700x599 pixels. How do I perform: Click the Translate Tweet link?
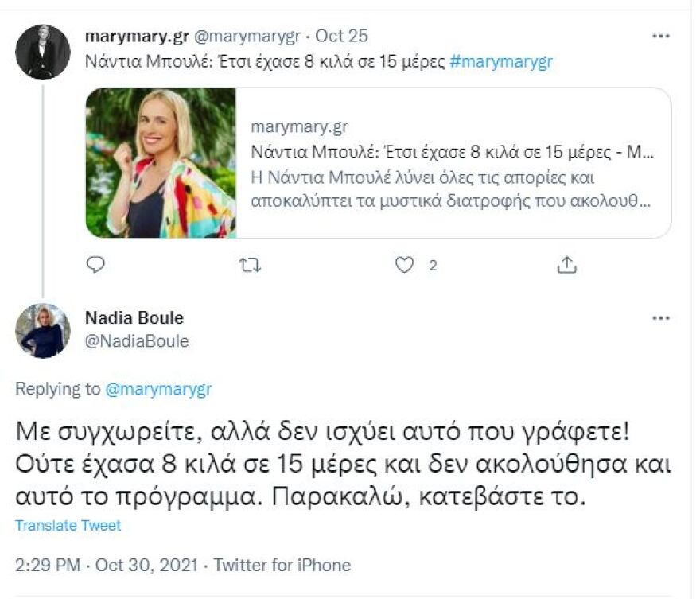pos(68,525)
